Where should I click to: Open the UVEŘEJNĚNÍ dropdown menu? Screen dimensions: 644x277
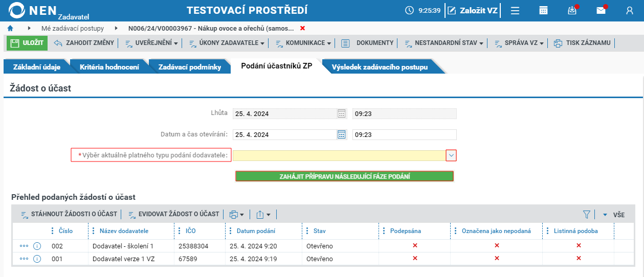coord(151,43)
